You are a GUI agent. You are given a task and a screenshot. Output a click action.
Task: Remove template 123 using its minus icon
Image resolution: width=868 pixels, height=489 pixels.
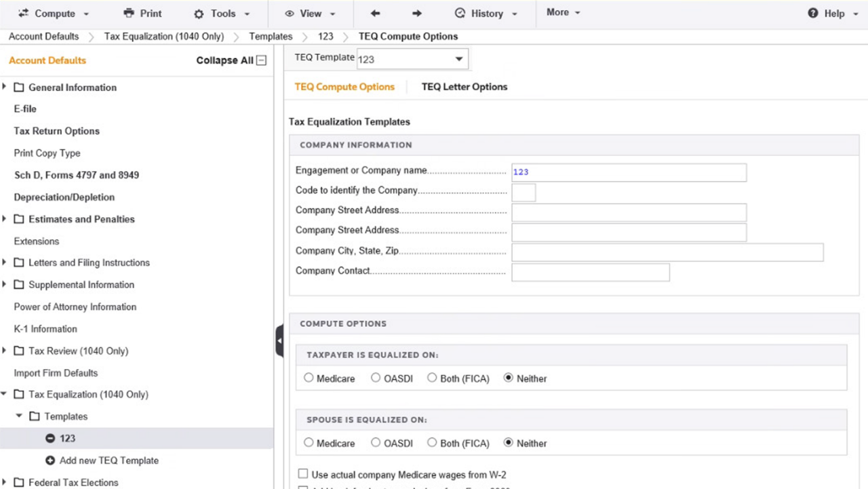(x=50, y=438)
